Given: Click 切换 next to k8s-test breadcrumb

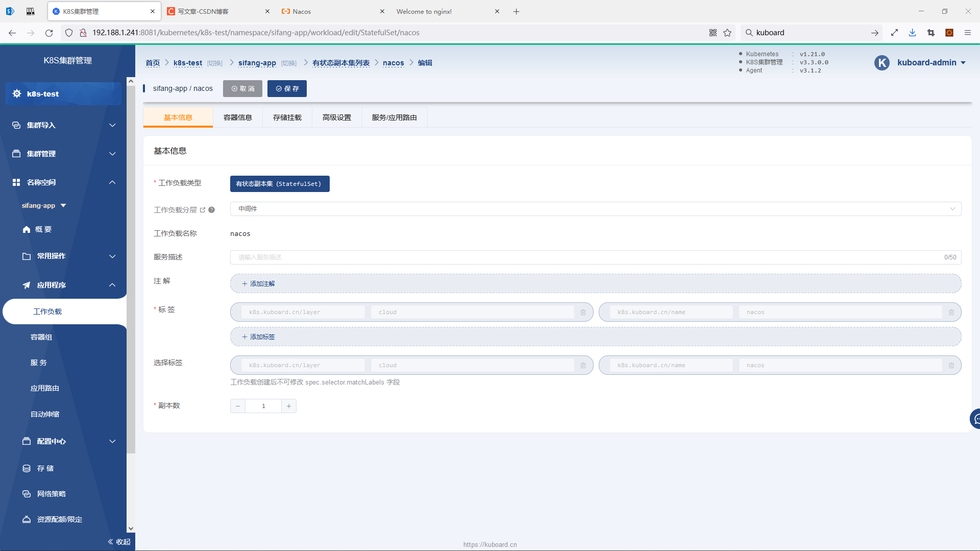Looking at the screenshot, I should click(215, 63).
